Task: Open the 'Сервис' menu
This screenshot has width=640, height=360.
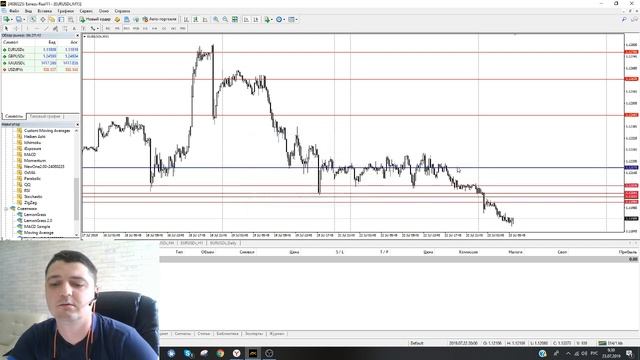Action: coord(86,11)
